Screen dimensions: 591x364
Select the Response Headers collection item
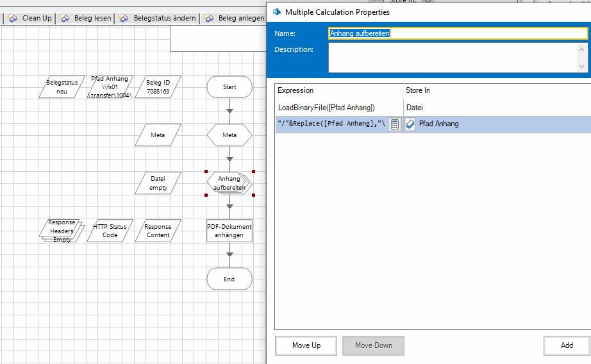[x=62, y=231]
